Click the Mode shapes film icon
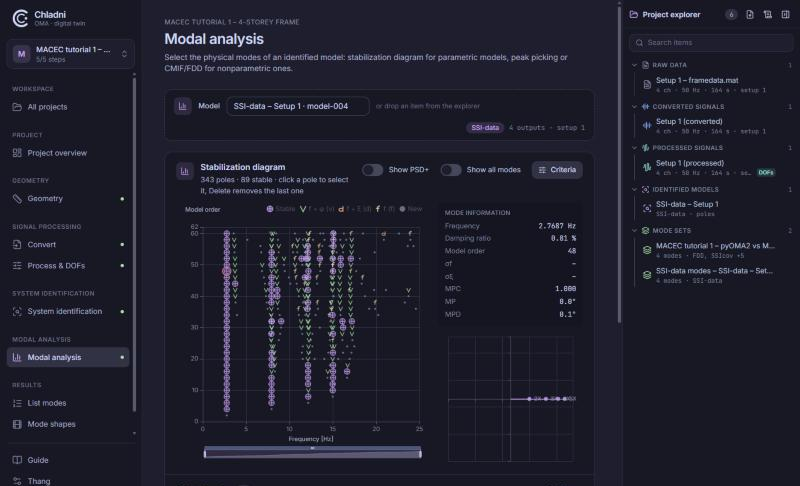The height and width of the screenshot is (486, 800). [x=17, y=424]
